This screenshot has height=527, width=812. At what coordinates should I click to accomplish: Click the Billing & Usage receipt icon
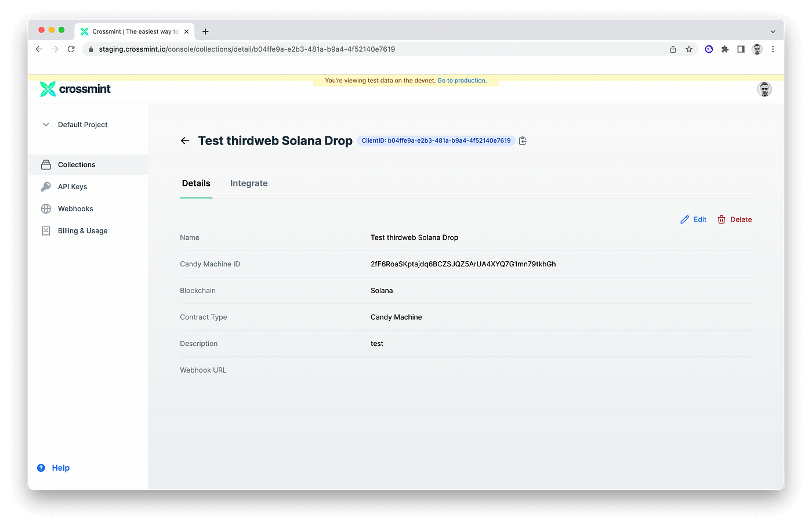46,231
